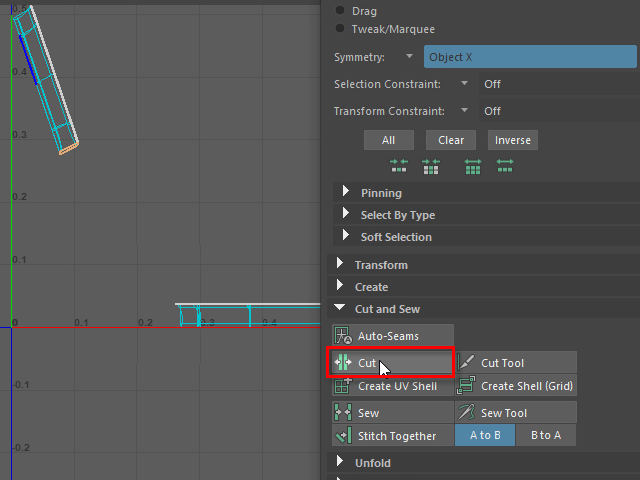Click Create Shell (Grid)
640x480 pixels.
[x=516, y=386]
